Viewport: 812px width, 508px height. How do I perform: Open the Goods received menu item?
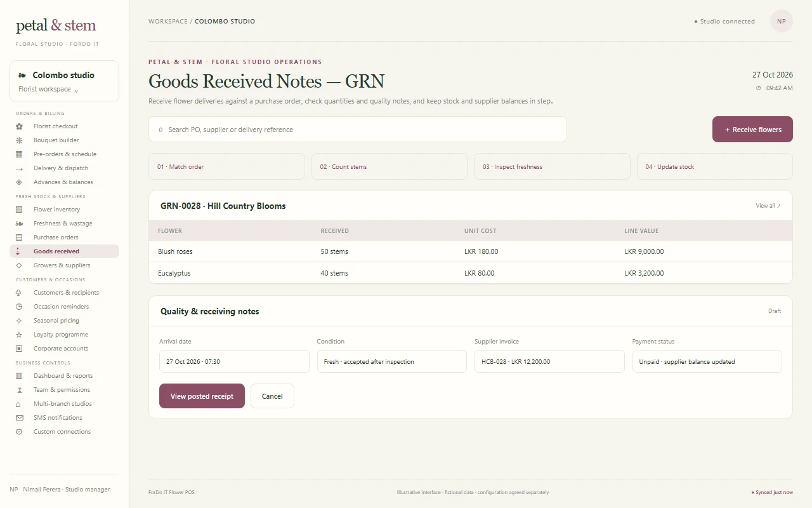pyautogui.click(x=64, y=251)
